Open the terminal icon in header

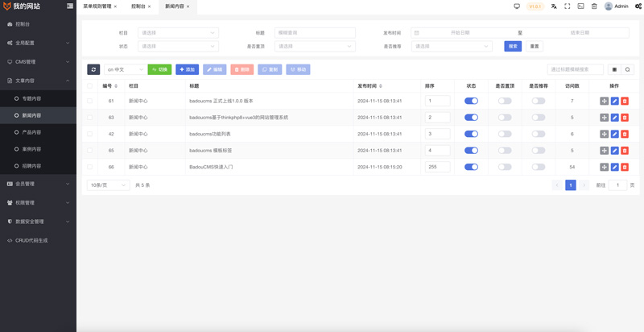580,6
